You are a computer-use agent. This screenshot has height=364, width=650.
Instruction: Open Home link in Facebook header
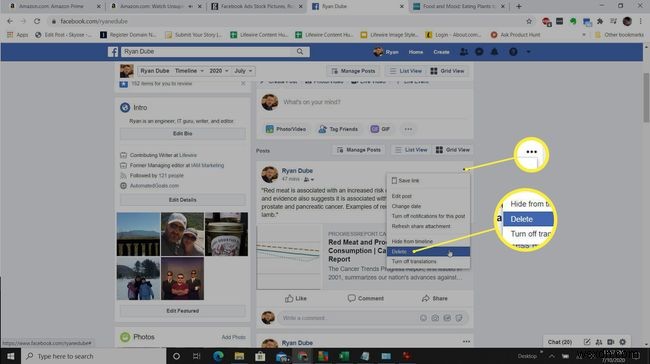coord(416,52)
